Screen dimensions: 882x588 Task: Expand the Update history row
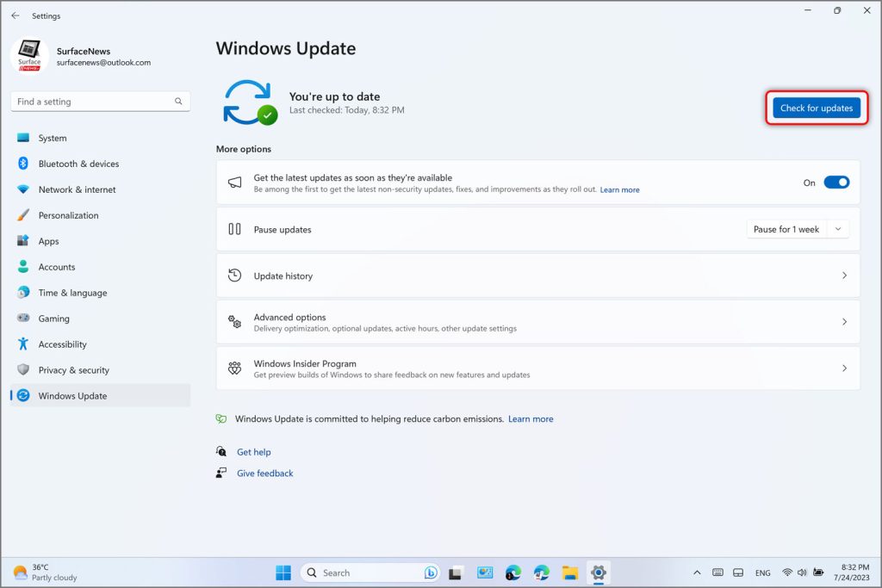pyautogui.click(x=537, y=276)
